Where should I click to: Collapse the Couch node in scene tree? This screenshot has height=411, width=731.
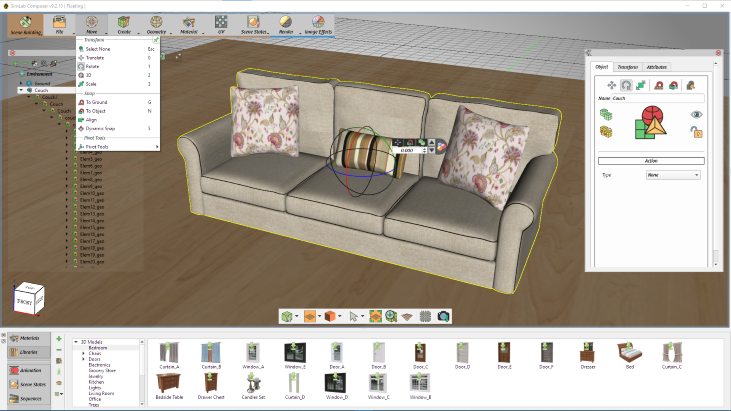(x=20, y=90)
